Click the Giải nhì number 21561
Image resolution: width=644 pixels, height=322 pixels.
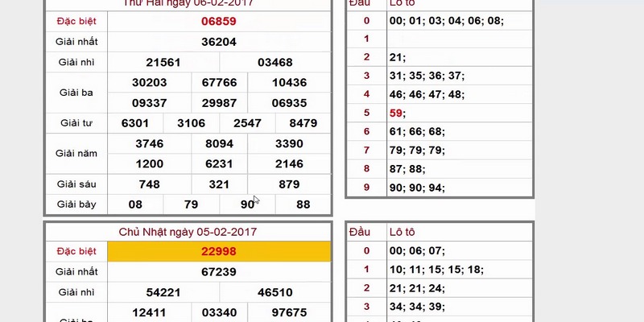coord(163,62)
